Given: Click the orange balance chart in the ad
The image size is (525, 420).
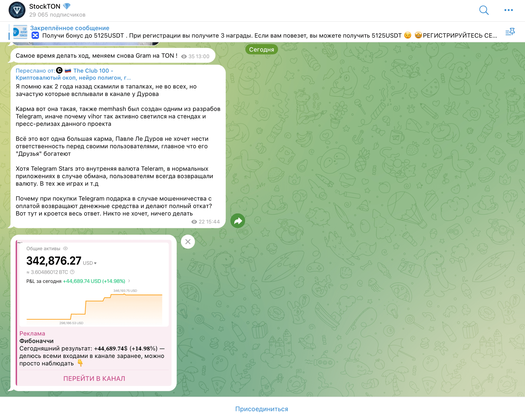Looking at the screenshot, I should click(x=94, y=307).
